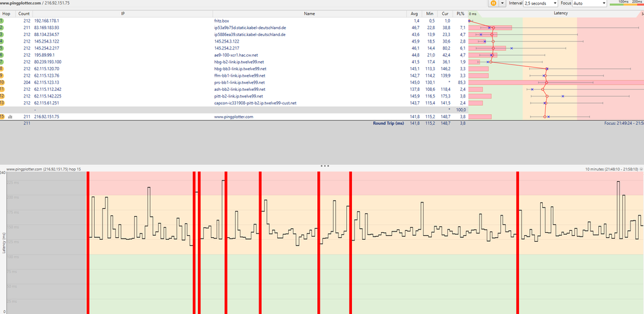Select the orange hop 12 icon

(2, 96)
